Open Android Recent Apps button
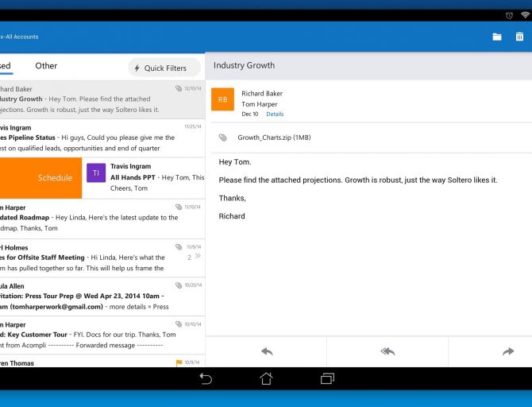The image size is (532, 407). click(327, 378)
